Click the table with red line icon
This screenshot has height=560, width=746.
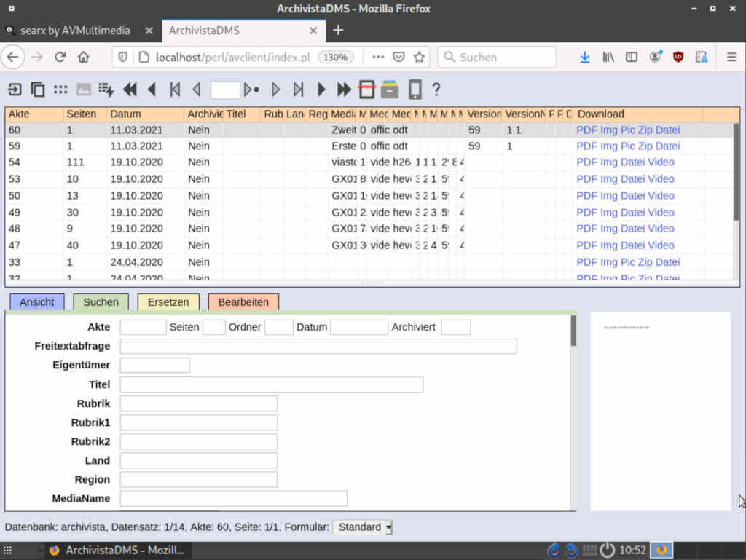click(367, 90)
